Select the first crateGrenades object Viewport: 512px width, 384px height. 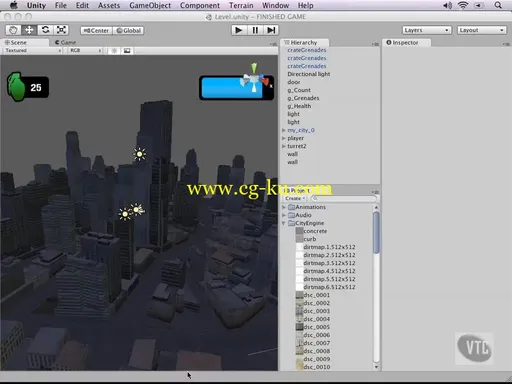(307, 50)
